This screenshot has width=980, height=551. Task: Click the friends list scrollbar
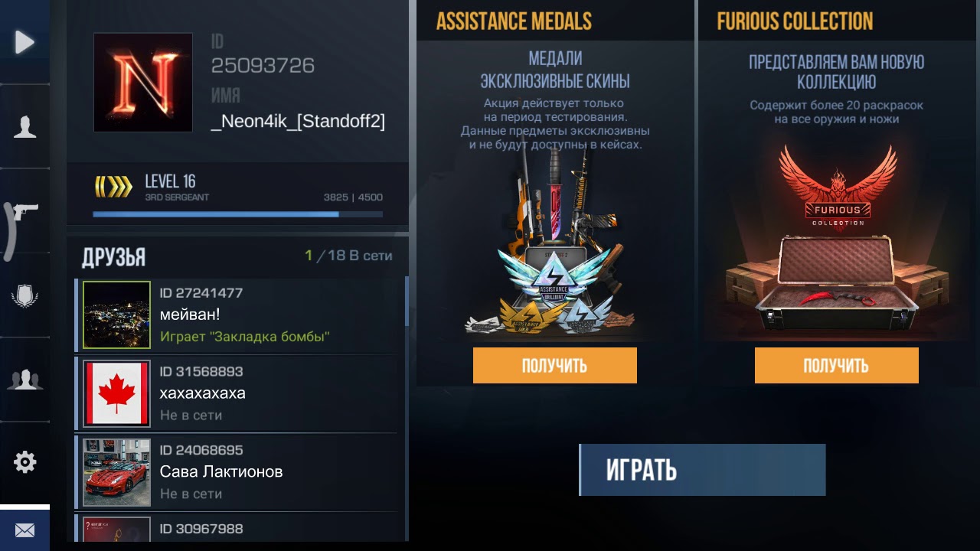tap(407, 302)
